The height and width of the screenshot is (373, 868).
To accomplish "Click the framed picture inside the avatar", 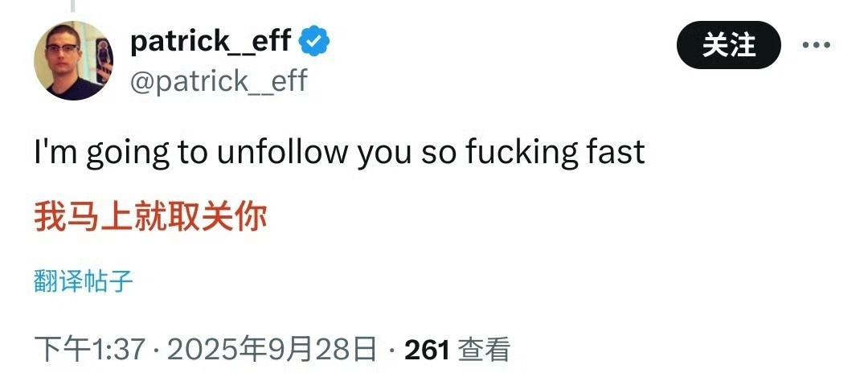I will tap(104, 61).
